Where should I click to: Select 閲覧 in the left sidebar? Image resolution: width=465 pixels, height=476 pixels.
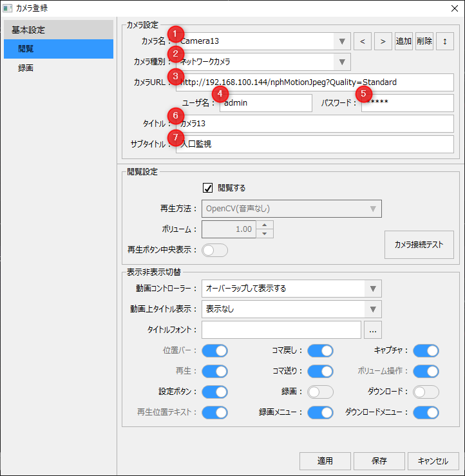[x=59, y=48]
